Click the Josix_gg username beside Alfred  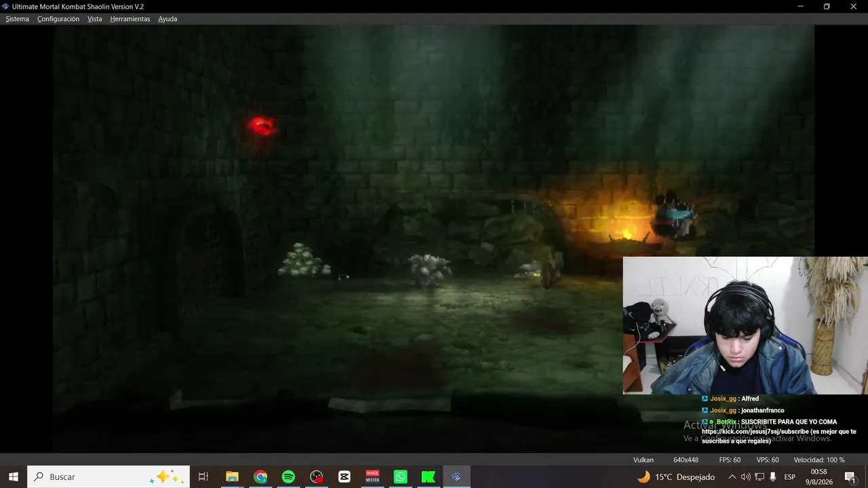pos(723,399)
